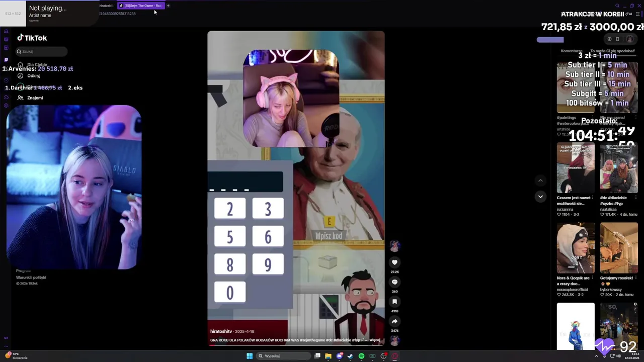The image size is (644, 362).
Task: Open the Czasem jest nawet możliwość thumbnail
Action: [576, 168]
